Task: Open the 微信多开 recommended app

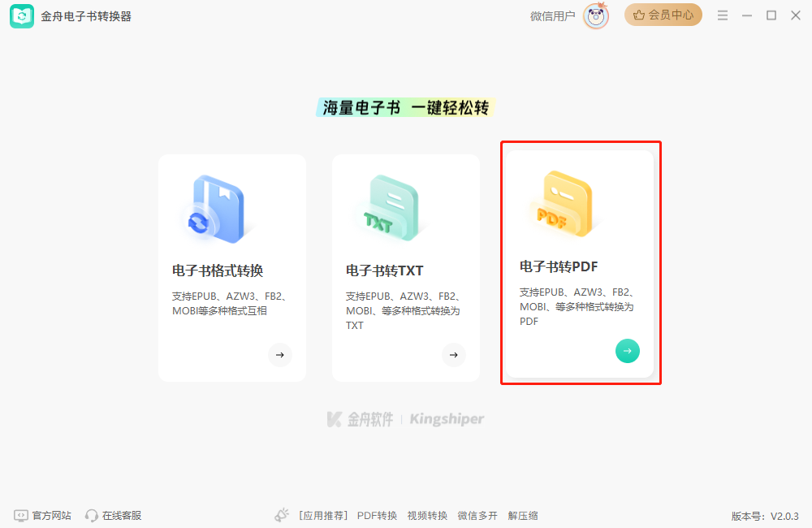Action: 477,516
